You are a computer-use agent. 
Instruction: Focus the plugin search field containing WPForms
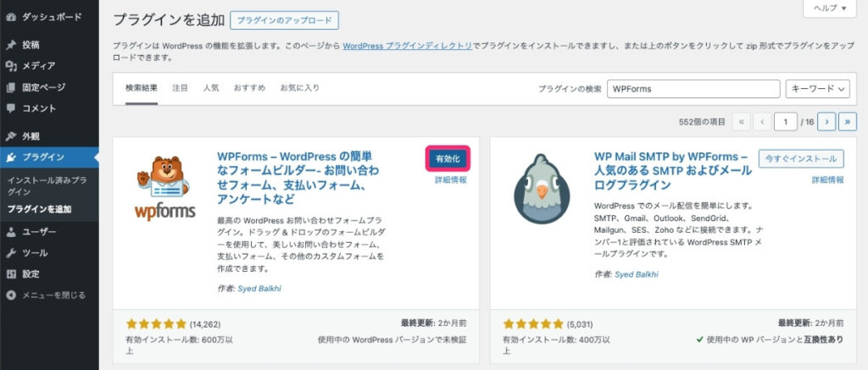[x=693, y=89]
